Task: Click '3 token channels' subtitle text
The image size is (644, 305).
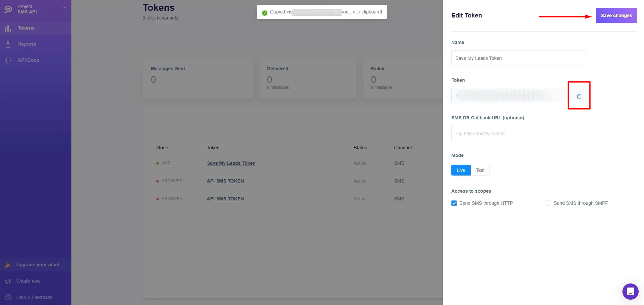Action: 160,18
